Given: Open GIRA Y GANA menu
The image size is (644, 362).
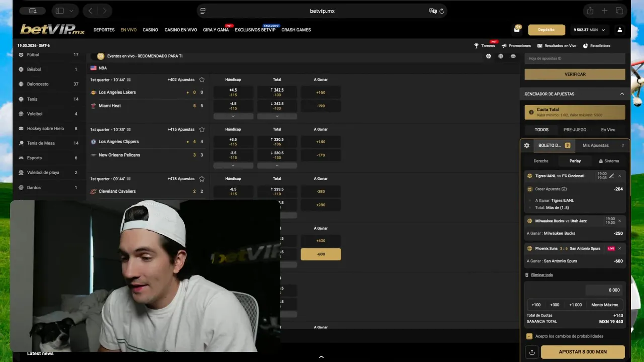Looking at the screenshot, I should point(216,30).
